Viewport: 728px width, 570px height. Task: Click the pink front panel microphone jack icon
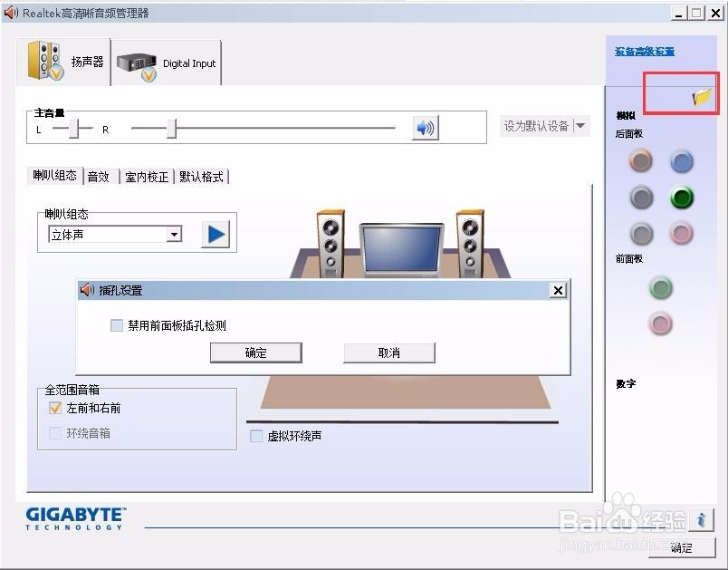[661, 324]
